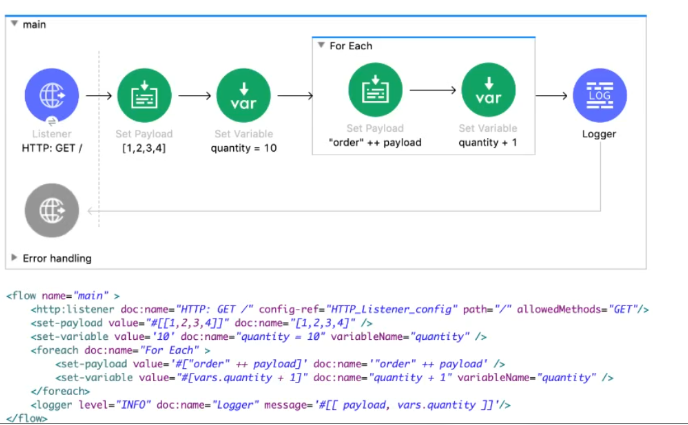Click the flow name="main" XML line
Viewport: 688px width, 425px height.
(x=63, y=296)
